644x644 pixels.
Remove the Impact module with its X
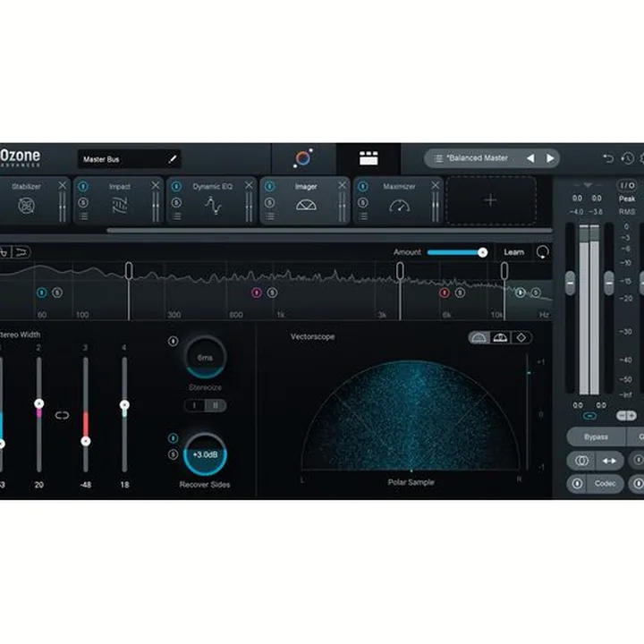[156, 186]
